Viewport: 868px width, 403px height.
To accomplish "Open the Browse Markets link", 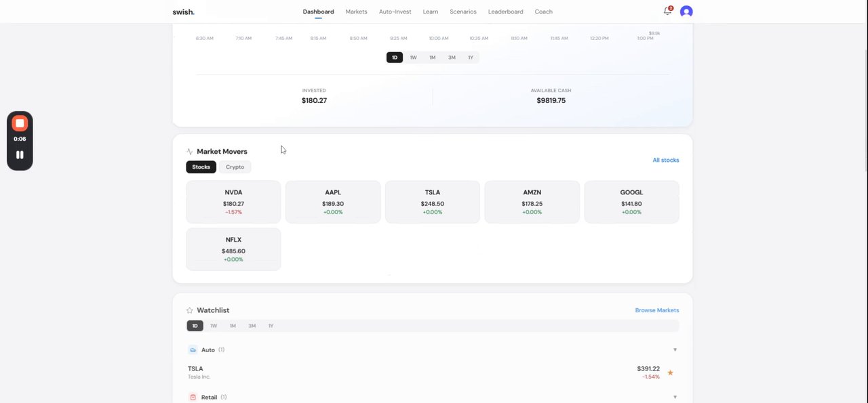I will coord(657,310).
